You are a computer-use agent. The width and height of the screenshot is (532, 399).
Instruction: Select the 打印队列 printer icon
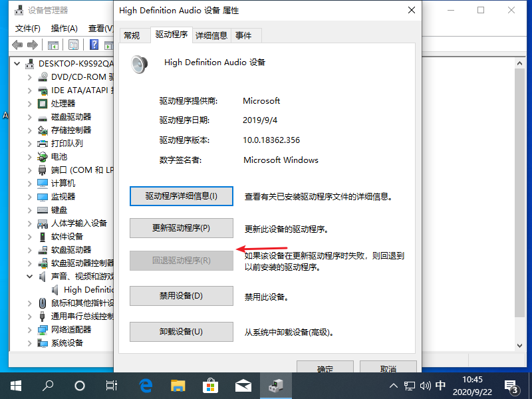pos(43,144)
